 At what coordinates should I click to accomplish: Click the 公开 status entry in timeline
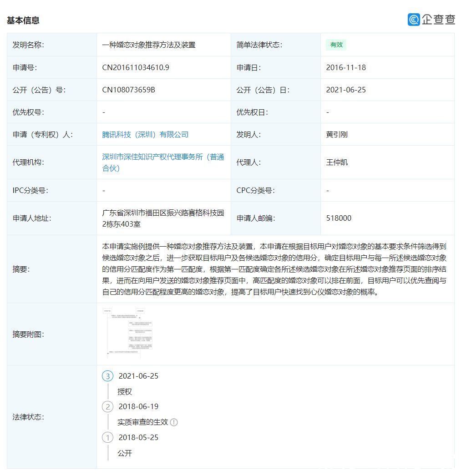(124, 453)
